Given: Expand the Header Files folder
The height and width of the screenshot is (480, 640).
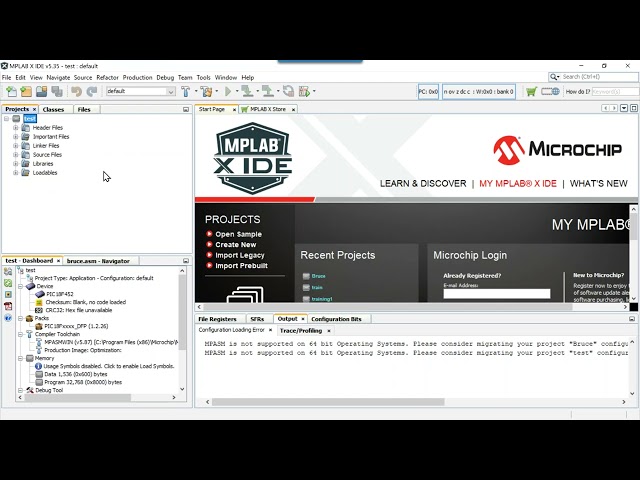Looking at the screenshot, I should (x=16, y=128).
